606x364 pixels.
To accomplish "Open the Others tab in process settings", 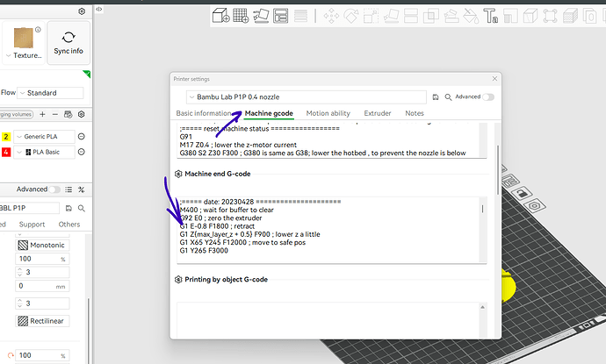I will 69,225.
